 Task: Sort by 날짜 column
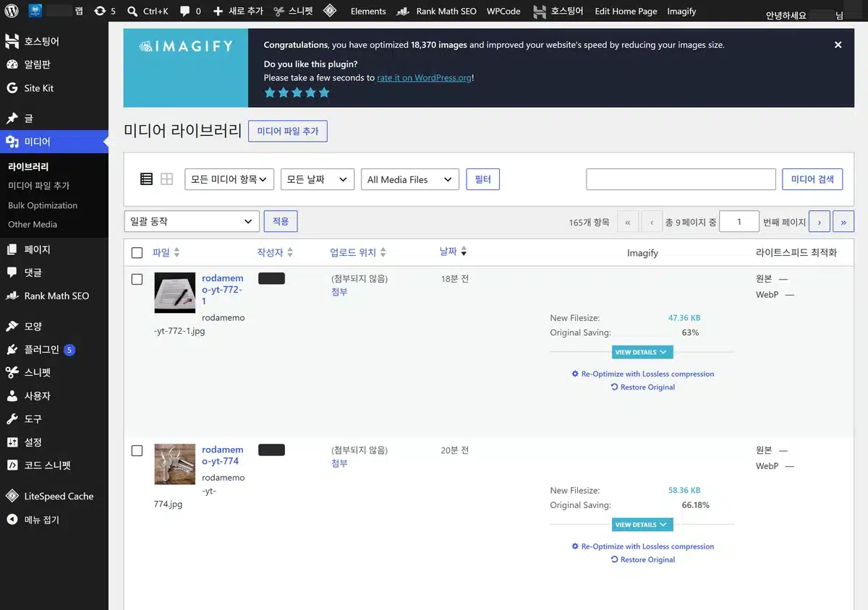pyautogui.click(x=453, y=252)
